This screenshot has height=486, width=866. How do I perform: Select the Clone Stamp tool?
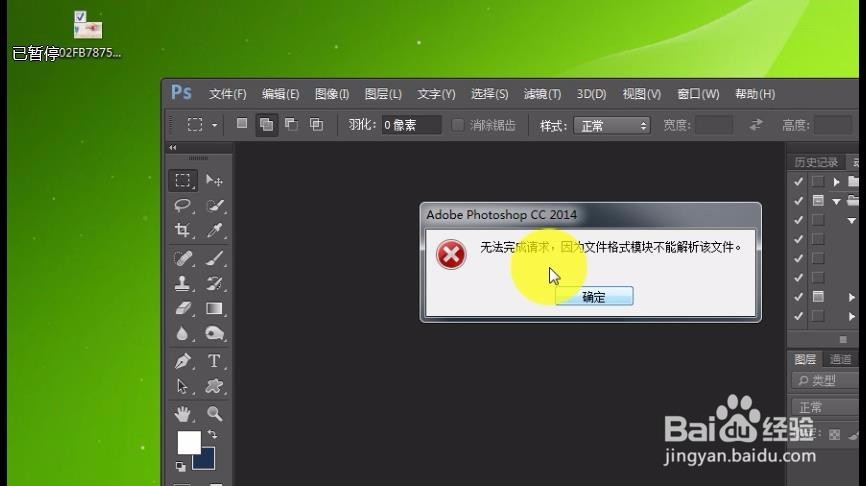pyautogui.click(x=183, y=283)
